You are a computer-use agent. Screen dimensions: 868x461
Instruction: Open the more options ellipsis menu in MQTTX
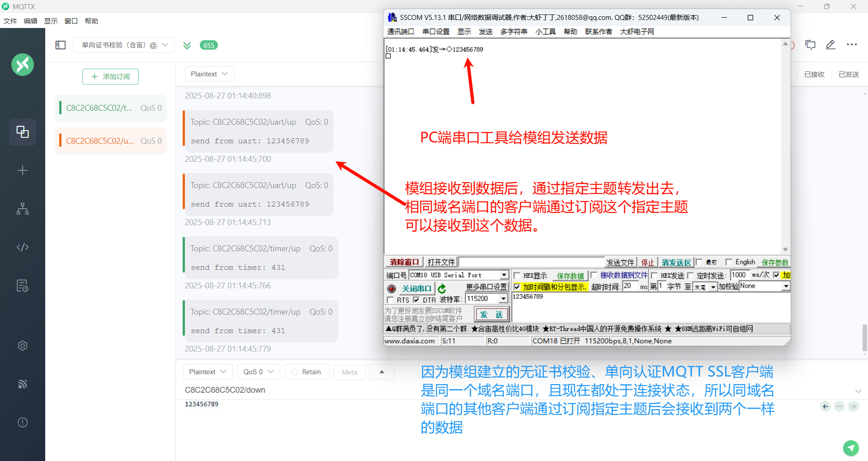852,45
